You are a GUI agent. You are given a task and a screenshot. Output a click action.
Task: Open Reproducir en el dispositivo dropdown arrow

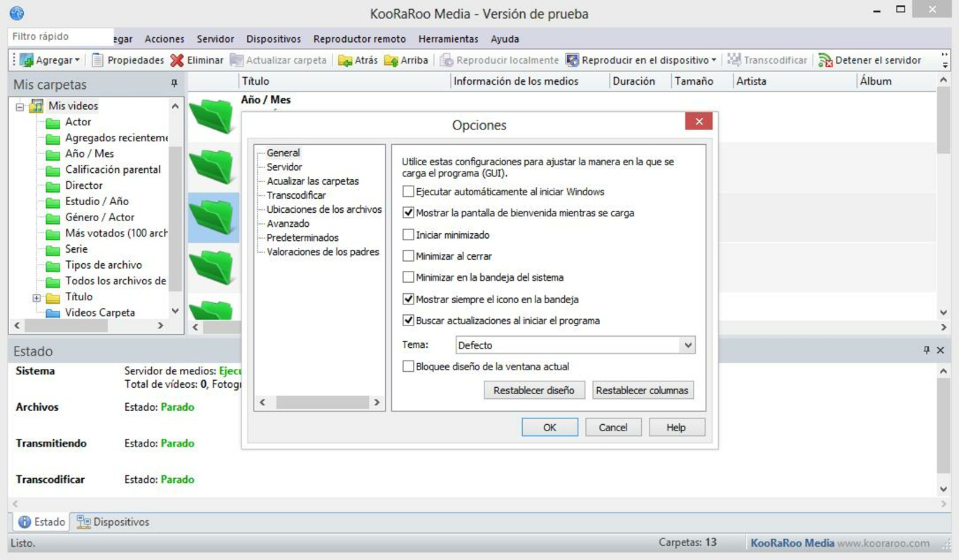pos(714,60)
